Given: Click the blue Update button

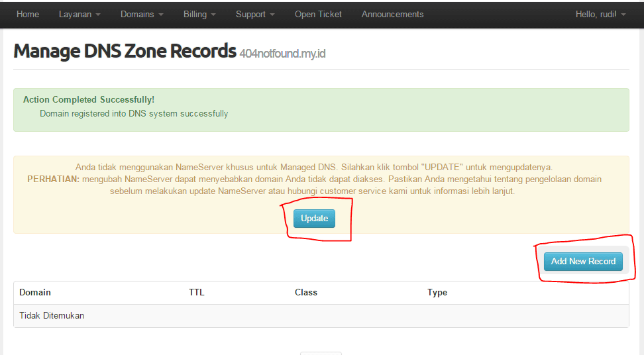Looking at the screenshot, I should click(x=314, y=219).
